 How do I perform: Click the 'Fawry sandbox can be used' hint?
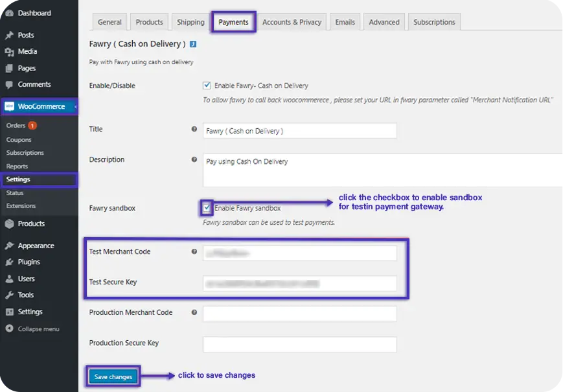[x=269, y=222]
